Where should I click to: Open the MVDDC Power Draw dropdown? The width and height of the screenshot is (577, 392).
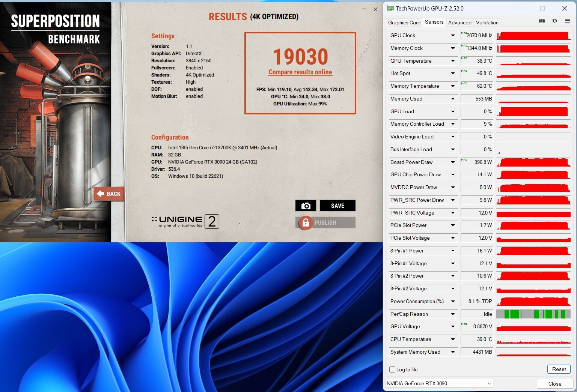pyautogui.click(x=453, y=188)
